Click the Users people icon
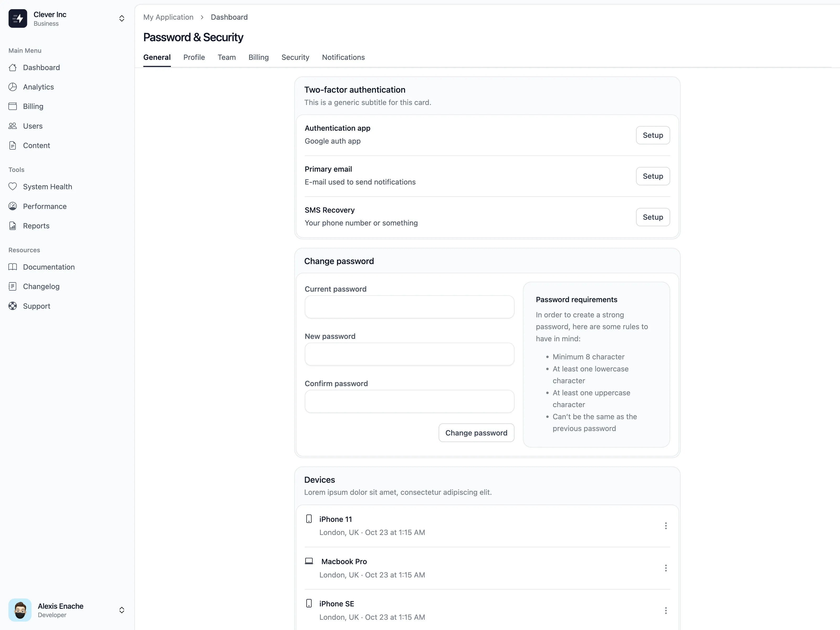840x630 pixels. point(13,126)
